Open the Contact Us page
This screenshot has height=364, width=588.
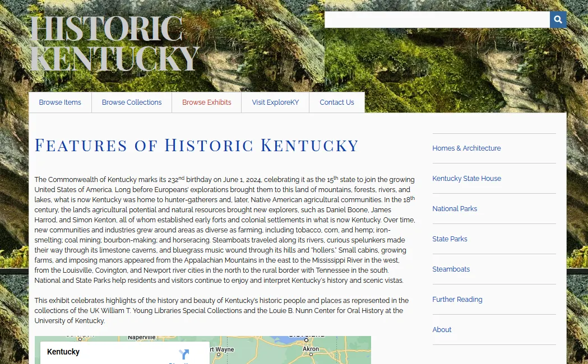coord(337,102)
